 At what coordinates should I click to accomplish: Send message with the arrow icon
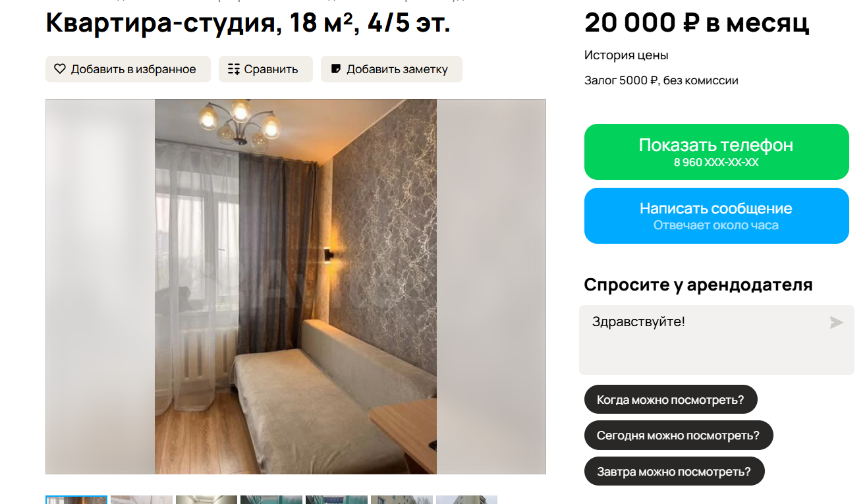tap(836, 322)
